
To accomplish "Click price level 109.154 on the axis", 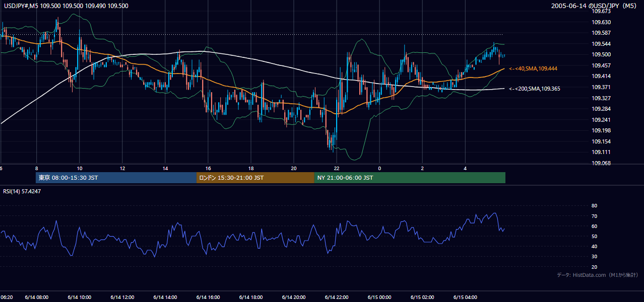I will click(602, 141).
